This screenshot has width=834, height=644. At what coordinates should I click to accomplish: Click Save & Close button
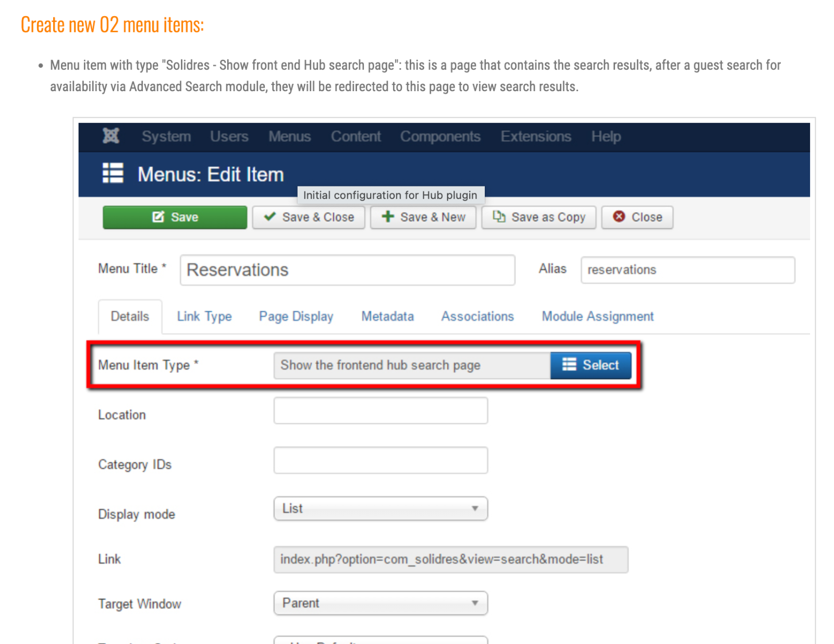(x=309, y=217)
